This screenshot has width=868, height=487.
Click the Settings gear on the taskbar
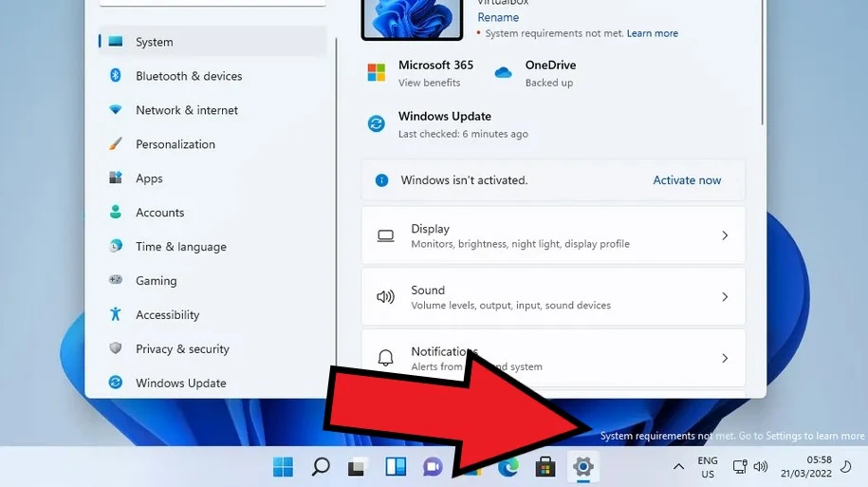click(x=582, y=467)
